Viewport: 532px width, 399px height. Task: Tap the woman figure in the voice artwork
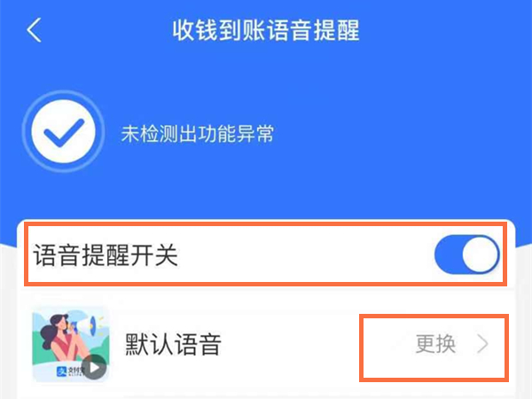[59, 338]
